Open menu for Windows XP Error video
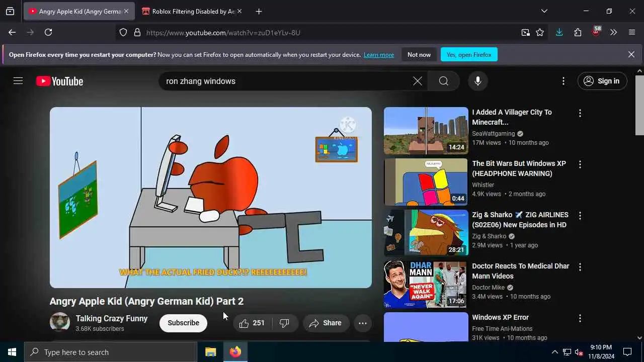Viewport: 644px width, 362px height. tap(580, 318)
